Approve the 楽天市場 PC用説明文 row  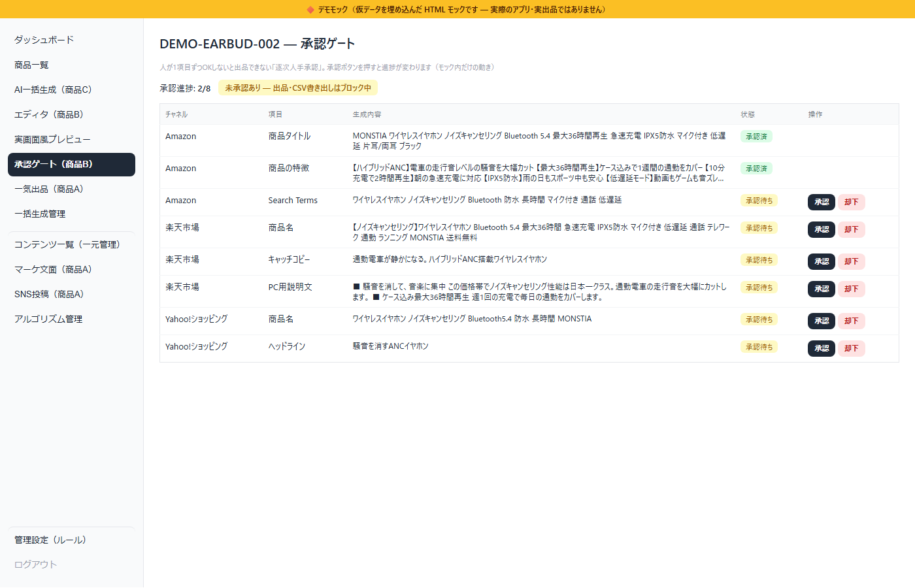click(x=822, y=289)
